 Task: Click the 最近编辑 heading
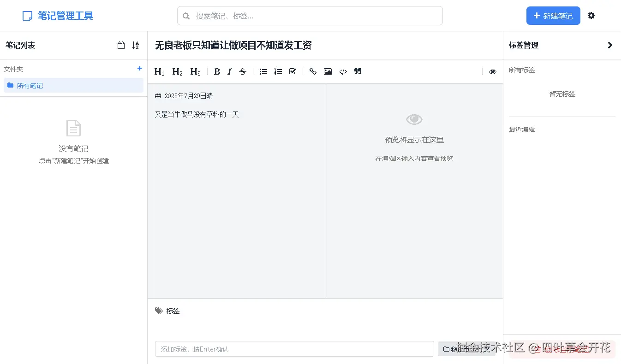(522, 129)
